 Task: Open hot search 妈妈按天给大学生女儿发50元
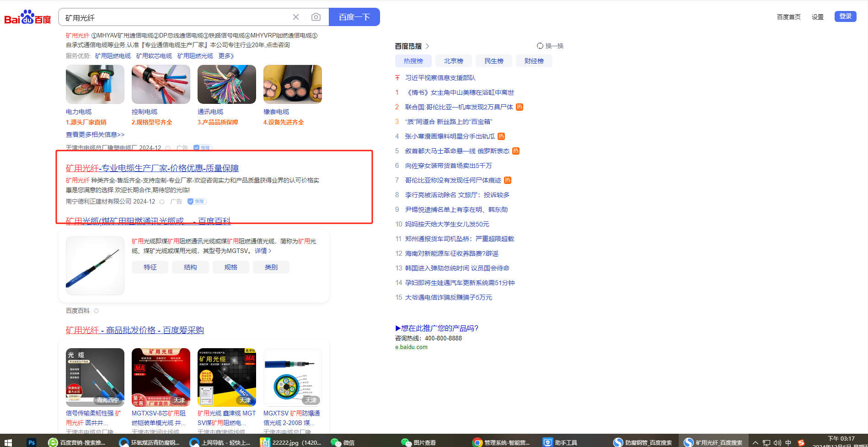[447, 224]
